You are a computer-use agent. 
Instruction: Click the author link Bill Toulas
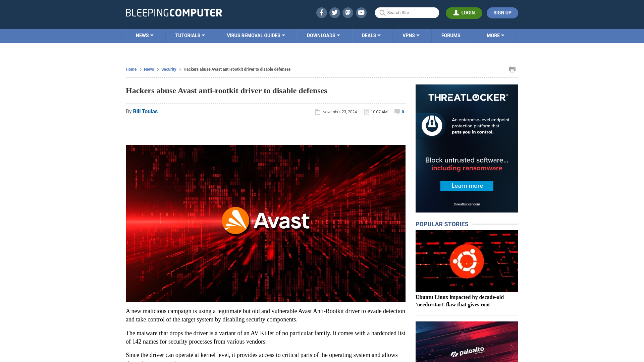[145, 111]
